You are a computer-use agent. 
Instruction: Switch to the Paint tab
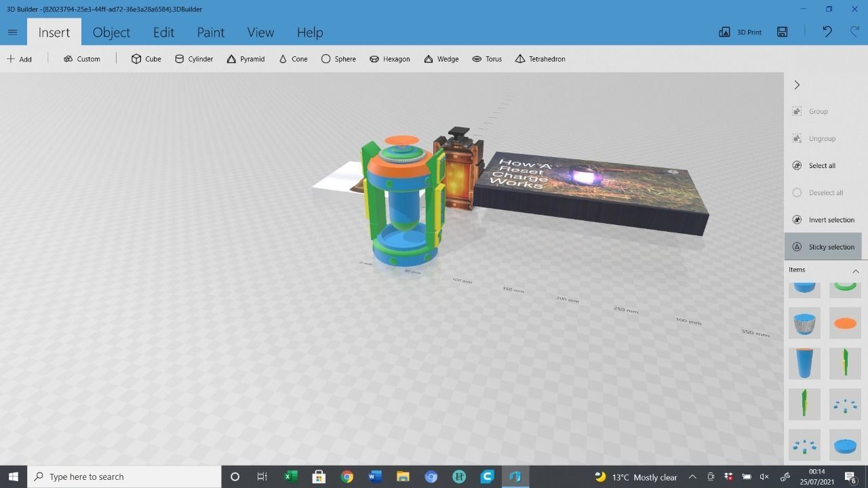[210, 32]
